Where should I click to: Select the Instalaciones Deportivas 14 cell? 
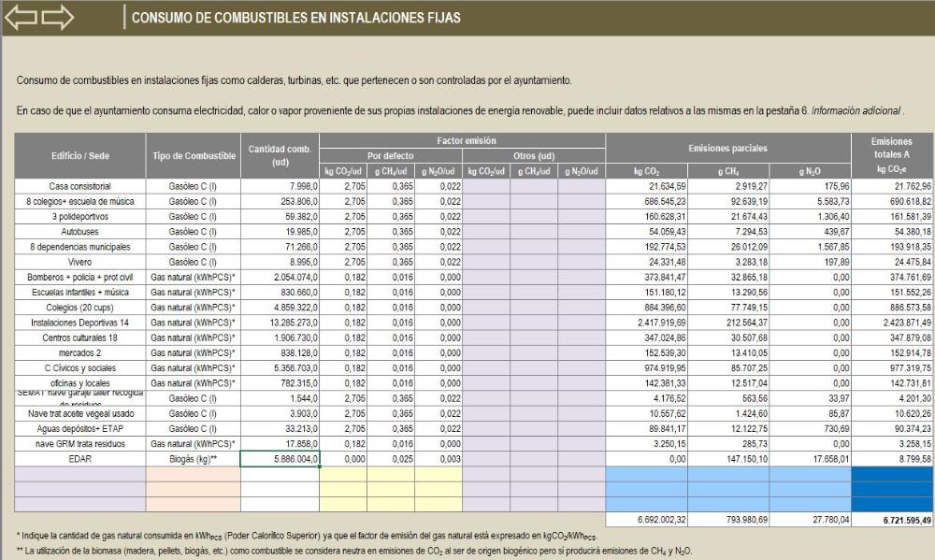80,323
